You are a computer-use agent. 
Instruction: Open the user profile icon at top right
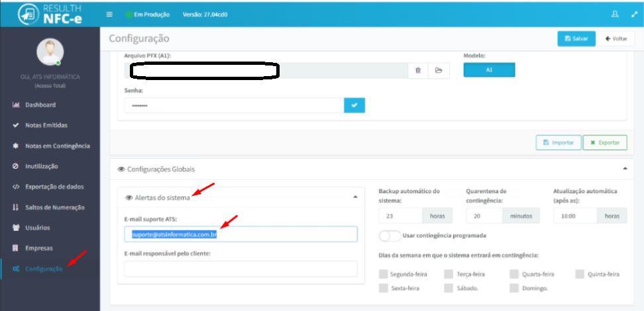click(x=615, y=14)
